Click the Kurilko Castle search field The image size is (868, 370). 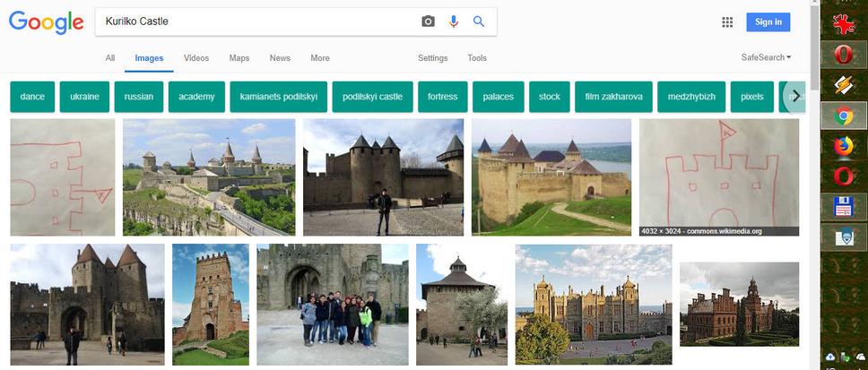pos(256,22)
